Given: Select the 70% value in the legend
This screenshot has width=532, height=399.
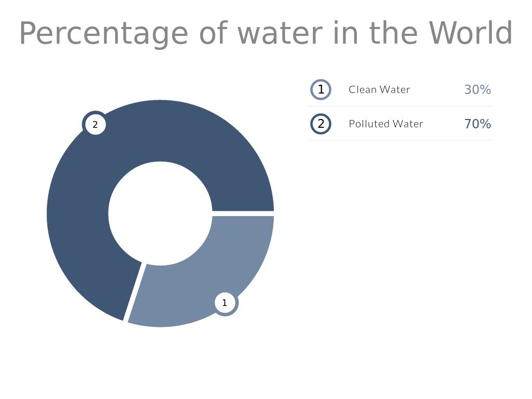Looking at the screenshot, I should pyautogui.click(x=477, y=124).
